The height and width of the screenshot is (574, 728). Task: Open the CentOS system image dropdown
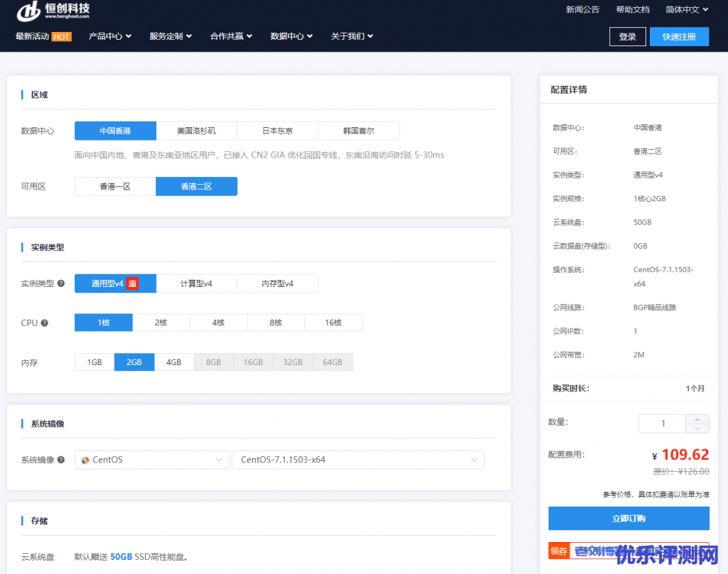coord(151,460)
